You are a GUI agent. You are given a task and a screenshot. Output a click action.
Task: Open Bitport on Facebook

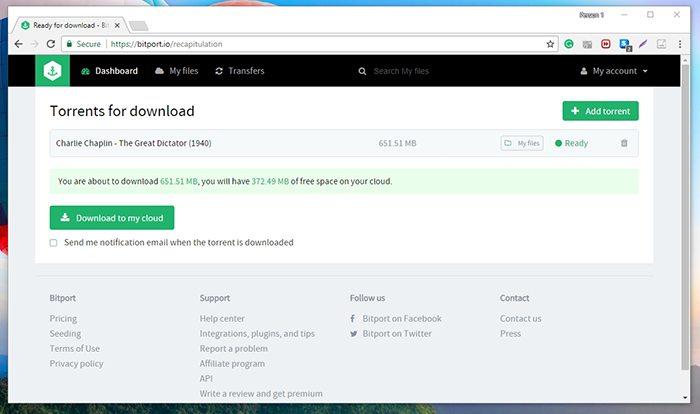pyautogui.click(x=402, y=318)
